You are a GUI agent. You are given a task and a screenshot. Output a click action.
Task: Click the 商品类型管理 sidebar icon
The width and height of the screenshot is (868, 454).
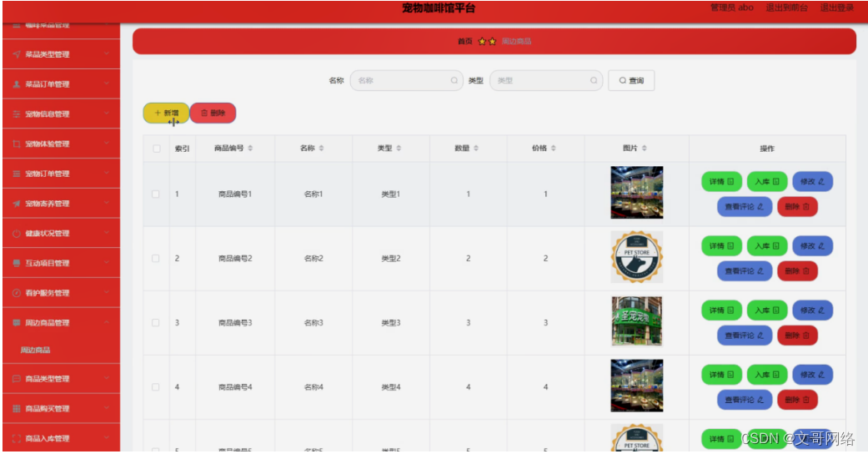17,379
